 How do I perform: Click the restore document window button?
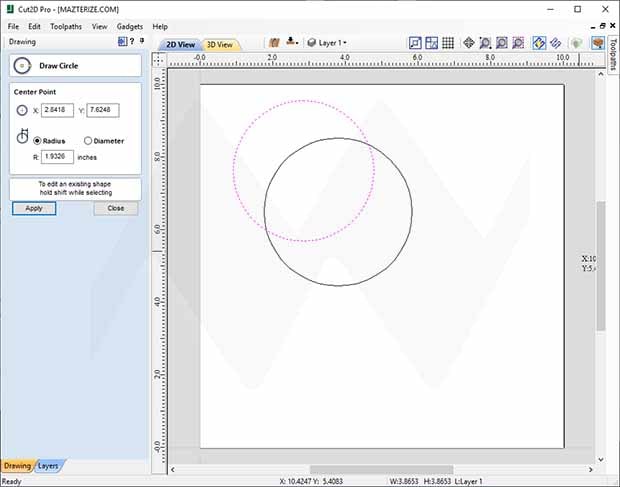[602, 26]
